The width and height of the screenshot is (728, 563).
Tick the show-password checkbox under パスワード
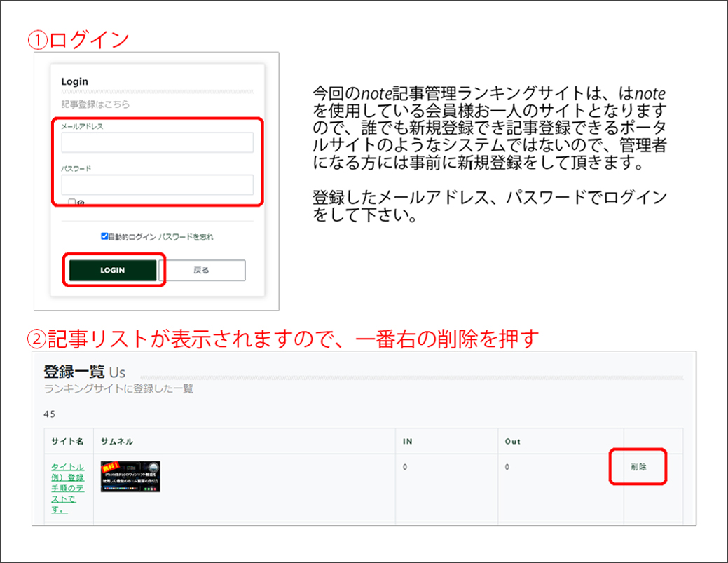click(72, 203)
